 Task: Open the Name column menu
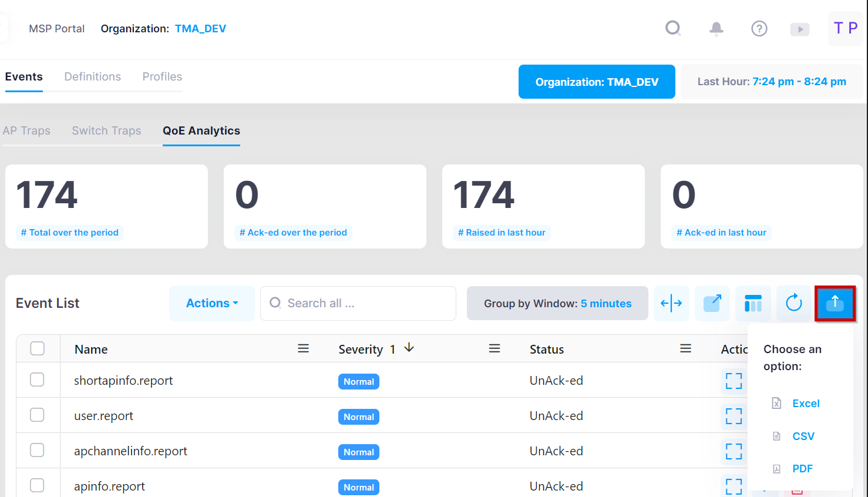point(303,348)
